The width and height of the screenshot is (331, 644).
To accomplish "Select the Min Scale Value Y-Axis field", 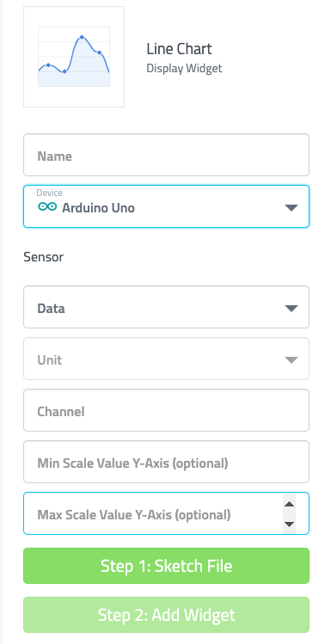I will tap(166, 462).
